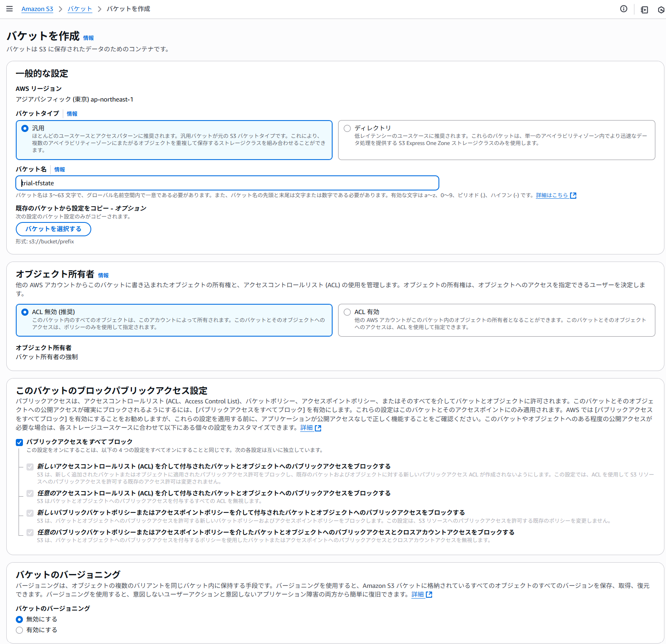Click the 新しいアクセスコントロールリスト (ACL) block checkbox
The width and height of the screenshot is (666, 644).
[30, 467]
